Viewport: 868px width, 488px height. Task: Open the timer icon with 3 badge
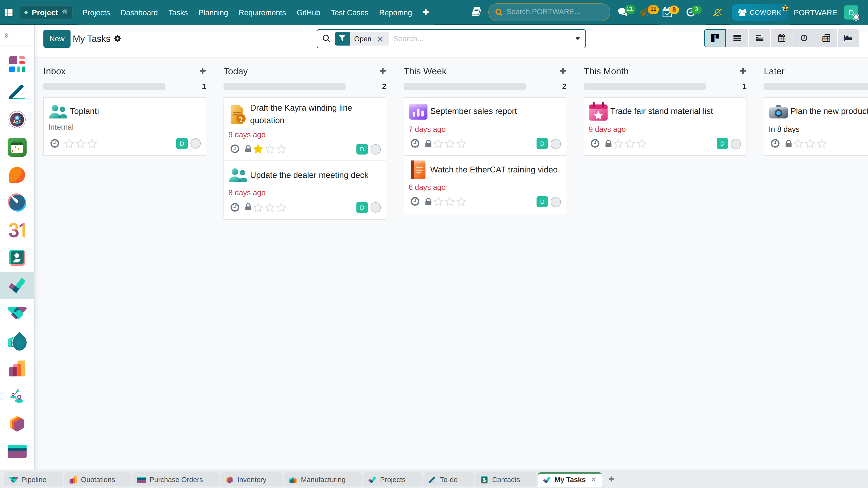690,12
